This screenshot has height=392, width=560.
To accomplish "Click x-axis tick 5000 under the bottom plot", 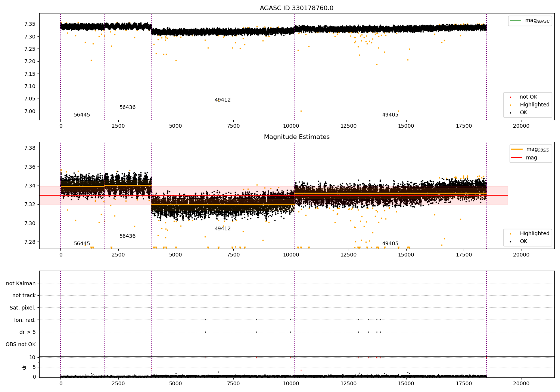I will click(176, 383).
